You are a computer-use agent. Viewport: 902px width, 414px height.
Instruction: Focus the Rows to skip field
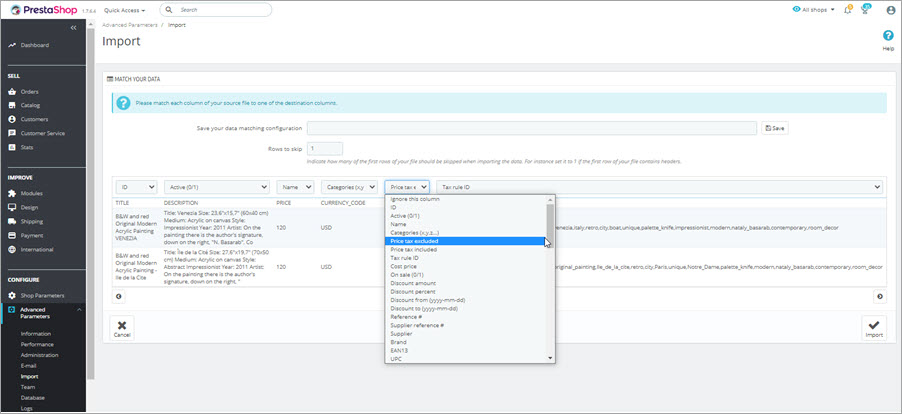(x=325, y=148)
